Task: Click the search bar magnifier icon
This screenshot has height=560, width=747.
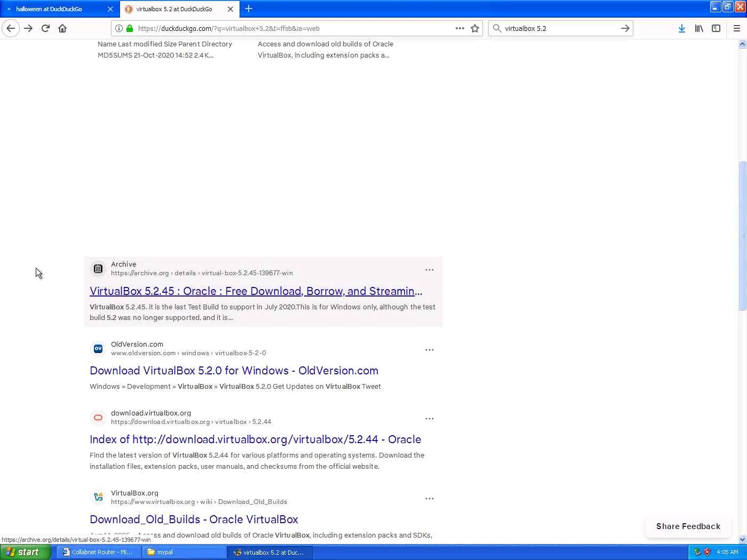Action: click(x=497, y=28)
